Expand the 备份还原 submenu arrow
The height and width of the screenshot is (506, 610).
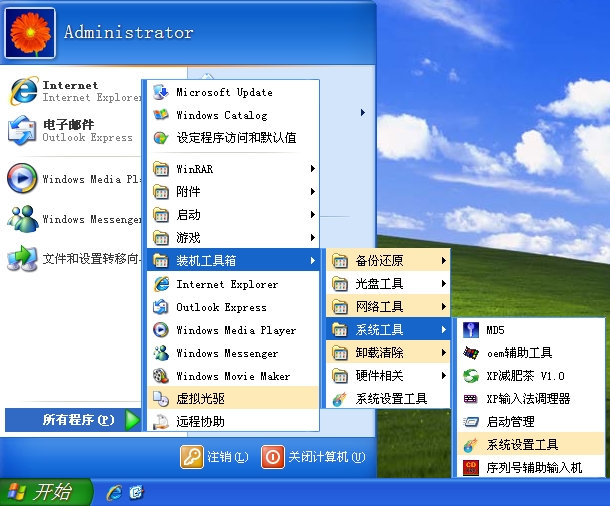tap(444, 261)
